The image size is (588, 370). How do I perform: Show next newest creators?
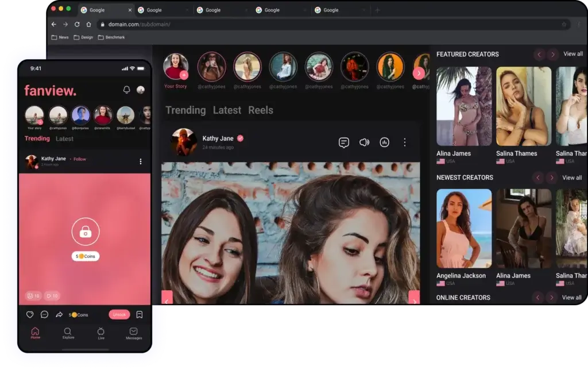click(551, 178)
